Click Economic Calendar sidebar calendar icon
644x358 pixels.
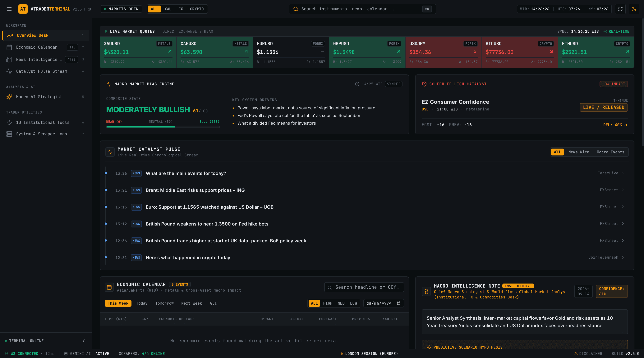9,47
